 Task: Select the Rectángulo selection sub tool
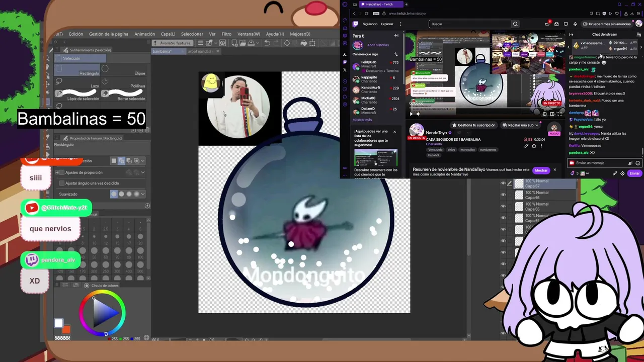pos(76,69)
